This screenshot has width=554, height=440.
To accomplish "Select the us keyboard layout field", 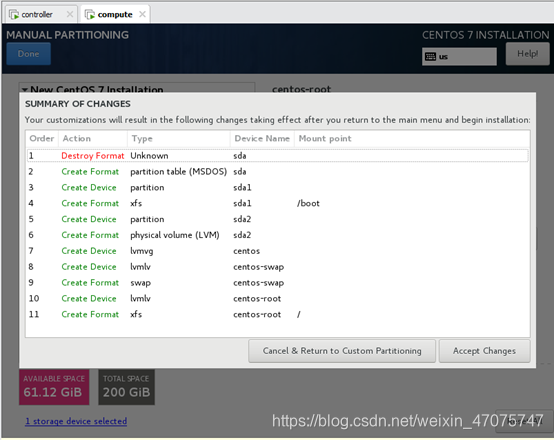I will (459, 57).
